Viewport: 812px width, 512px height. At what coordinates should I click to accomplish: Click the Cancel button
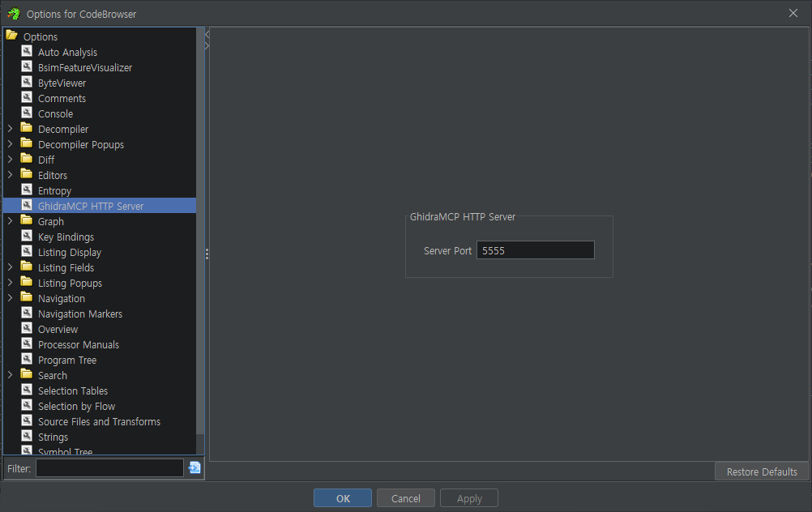coord(405,498)
